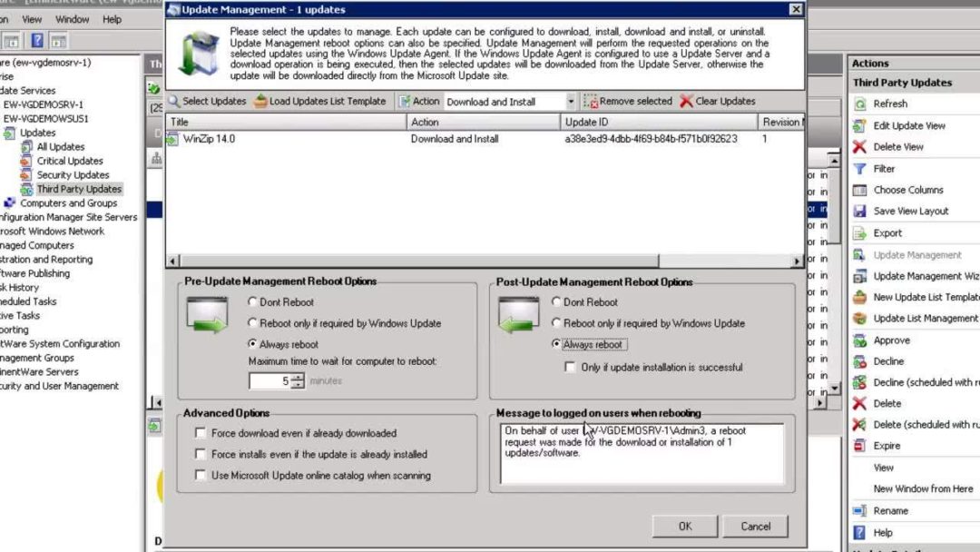Image resolution: width=980 pixels, height=552 pixels.
Task: Click Delete View red X icon
Action: click(x=860, y=147)
